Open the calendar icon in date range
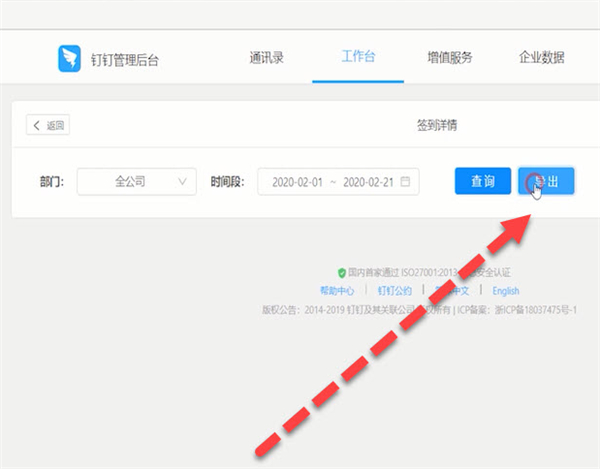The image size is (600, 469). (405, 182)
